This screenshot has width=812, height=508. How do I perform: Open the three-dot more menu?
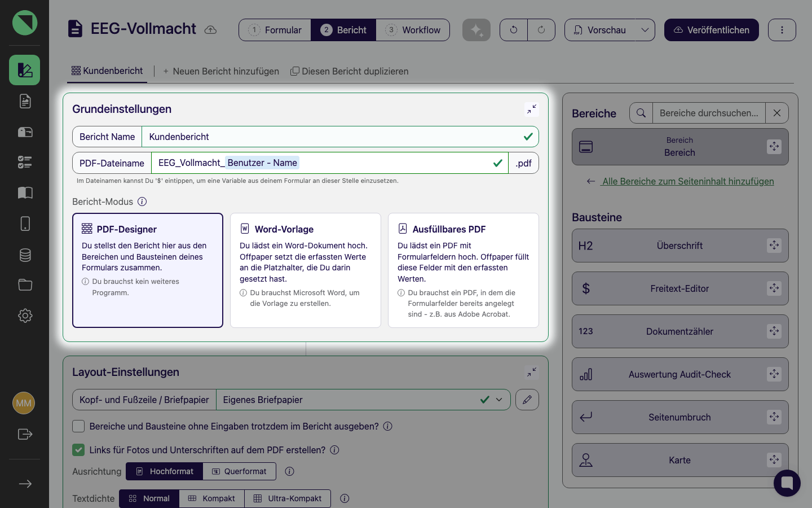pos(782,30)
